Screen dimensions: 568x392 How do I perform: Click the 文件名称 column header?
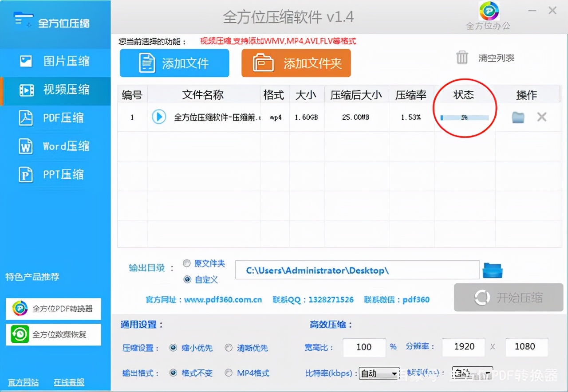click(203, 94)
